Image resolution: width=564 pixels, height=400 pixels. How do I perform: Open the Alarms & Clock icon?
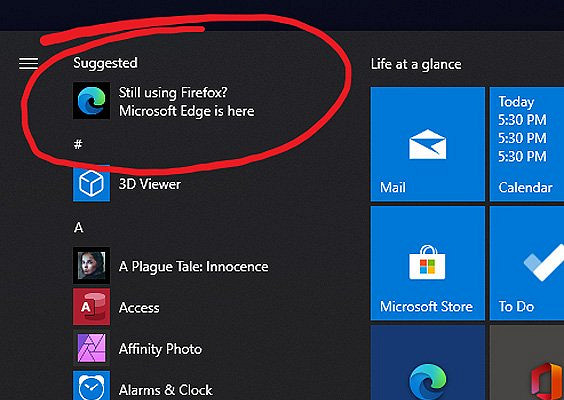pos(91,386)
